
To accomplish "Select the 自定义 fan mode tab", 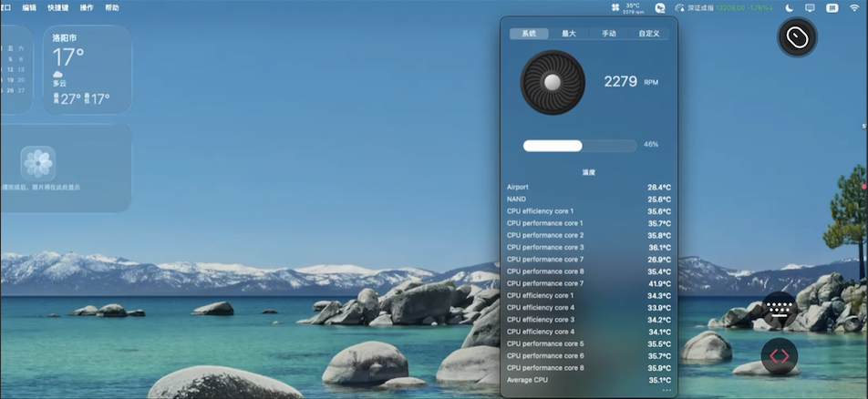I will pos(648,34).
